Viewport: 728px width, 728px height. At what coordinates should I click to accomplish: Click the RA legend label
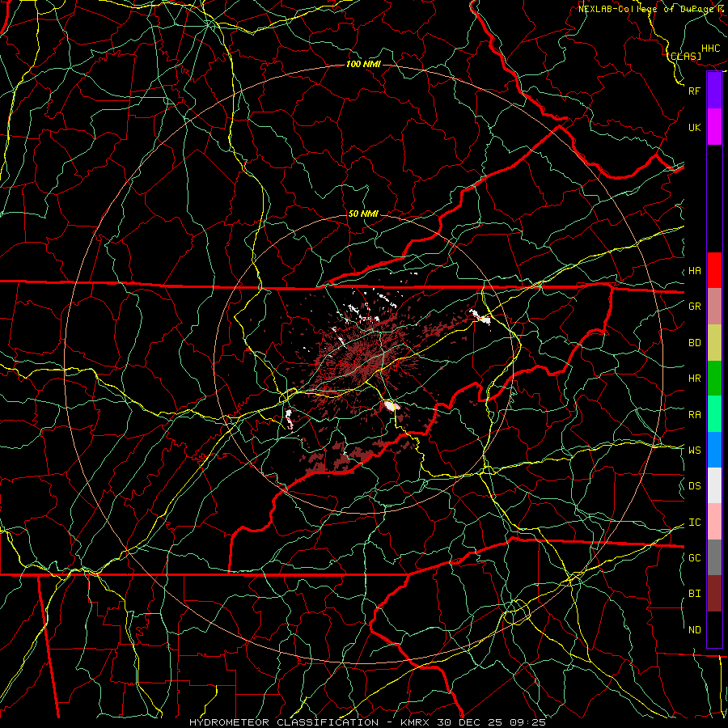(695, 415)
